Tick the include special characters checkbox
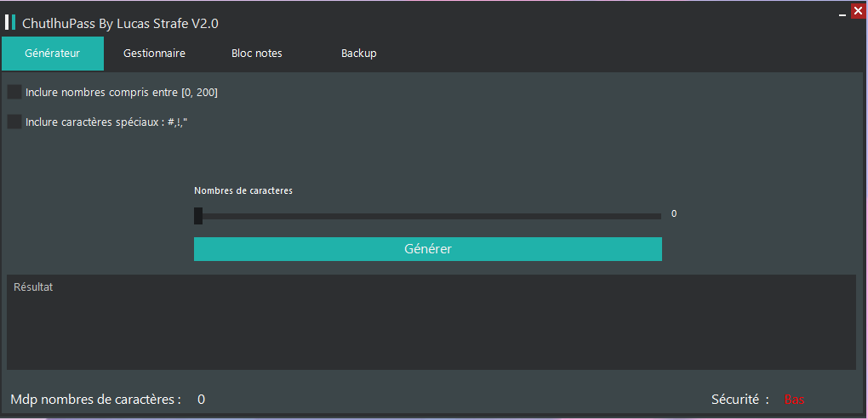868x420 pixels. pyautogui.click(x=14, y=122)
